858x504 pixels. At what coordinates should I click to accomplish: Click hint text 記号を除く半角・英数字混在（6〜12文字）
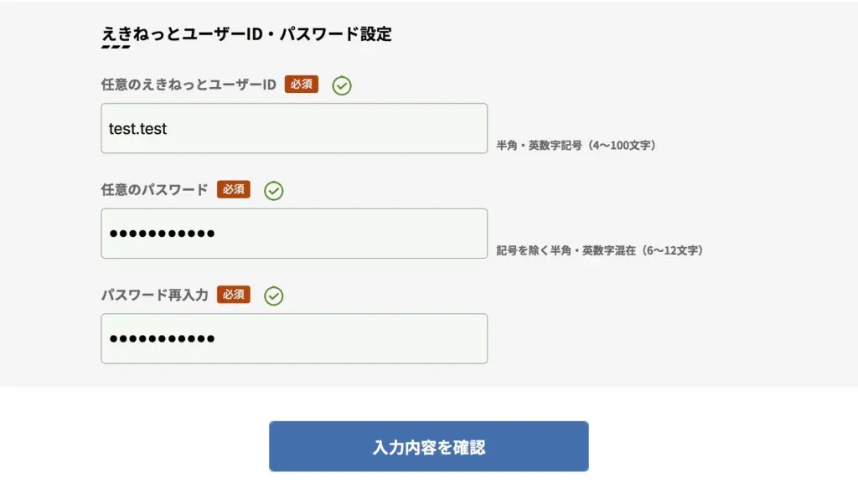click(x=600, y=250)
